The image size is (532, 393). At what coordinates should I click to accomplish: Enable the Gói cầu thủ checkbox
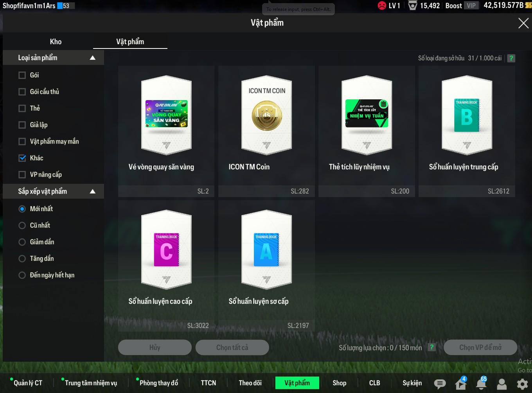point(22,92)
